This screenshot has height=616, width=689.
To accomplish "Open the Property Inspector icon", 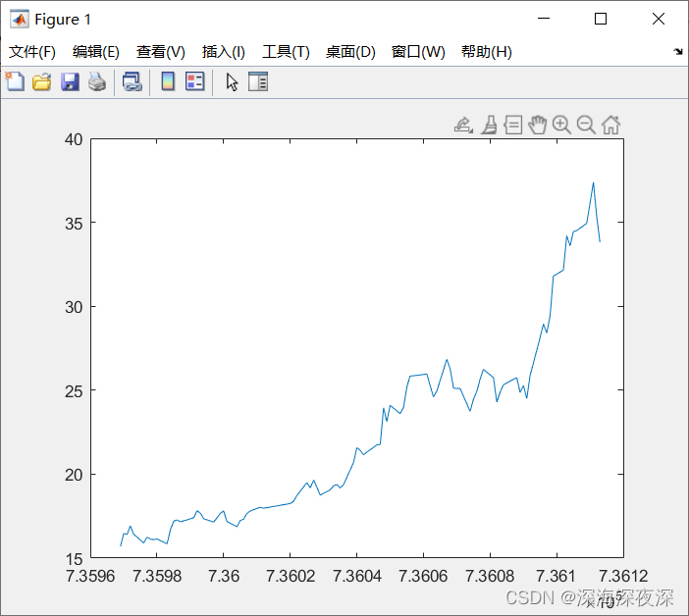I will click(x=258, y=81).
